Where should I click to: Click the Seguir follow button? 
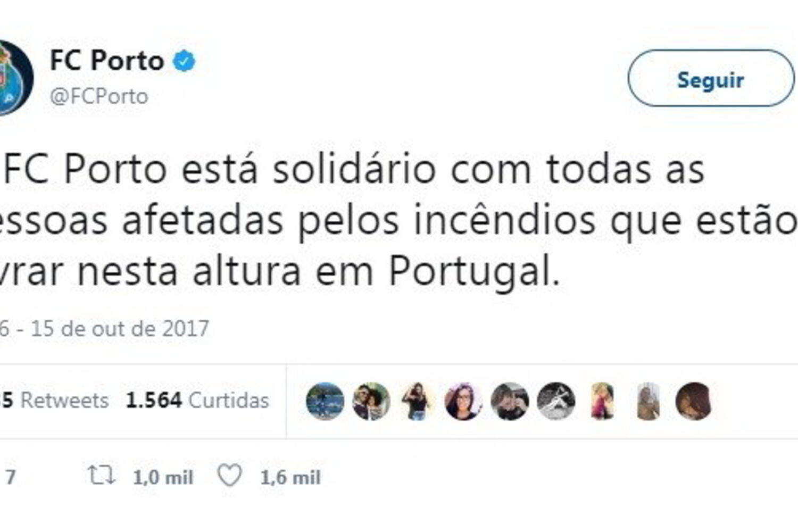(711, 78)
